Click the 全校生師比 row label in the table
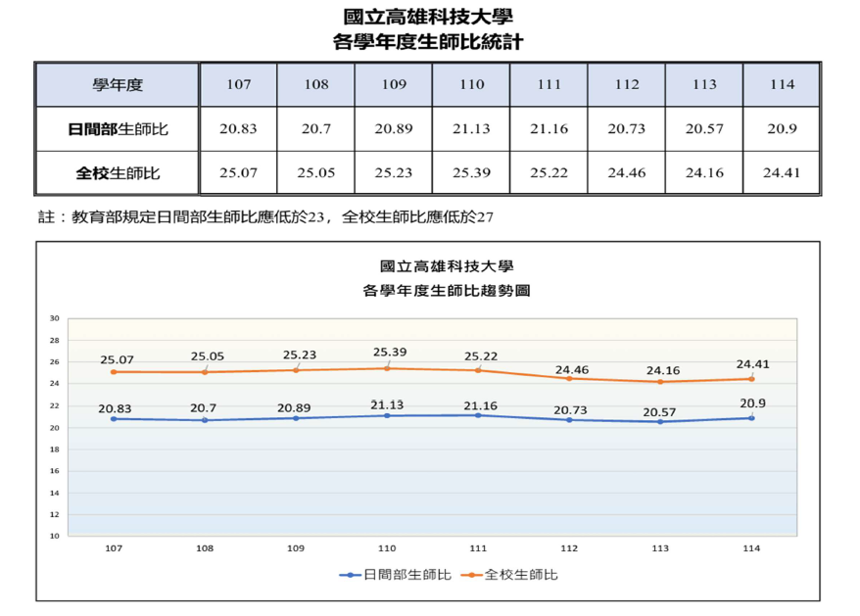The width and height of the screenshot is (860, 616). (x=118, y=173)
